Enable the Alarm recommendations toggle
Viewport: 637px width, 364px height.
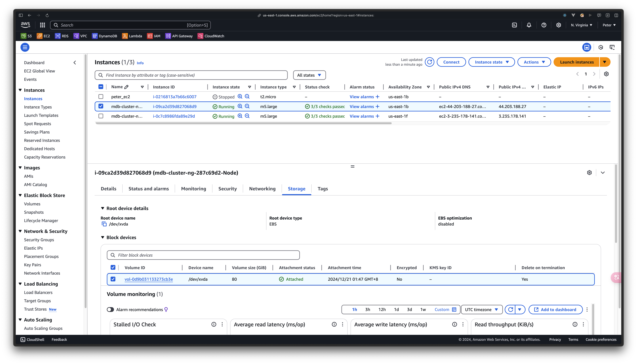(x=110, y=310)
